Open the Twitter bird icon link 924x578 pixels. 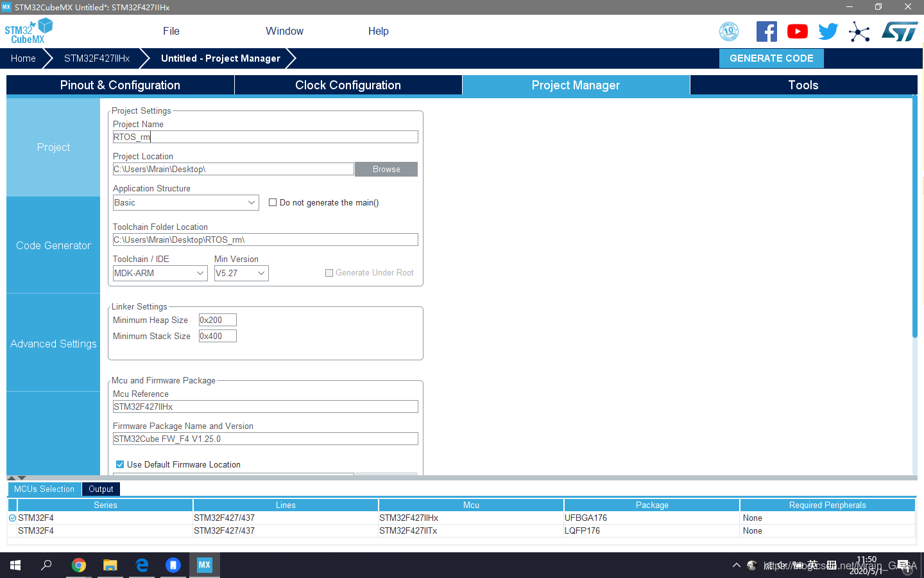click(x=828, y=31)
